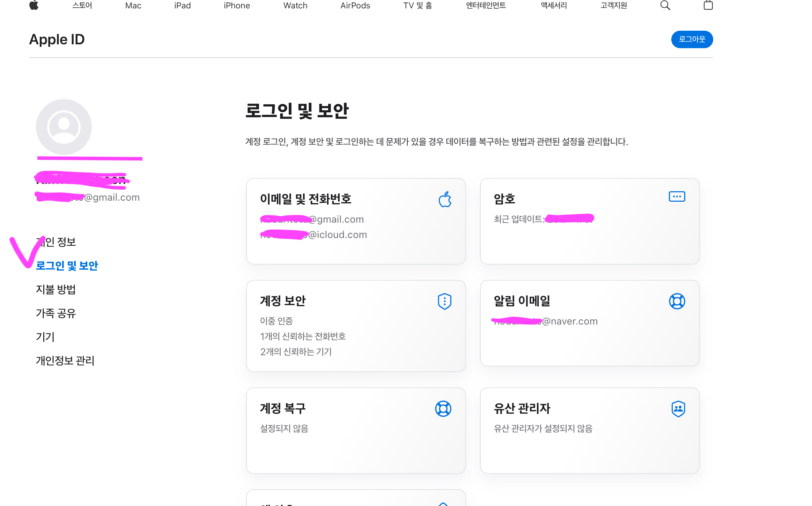The width and height of the screenshot is (812, 506).
Task: Open the iPhone navigation menu item
Action: (x=237, y=6)
